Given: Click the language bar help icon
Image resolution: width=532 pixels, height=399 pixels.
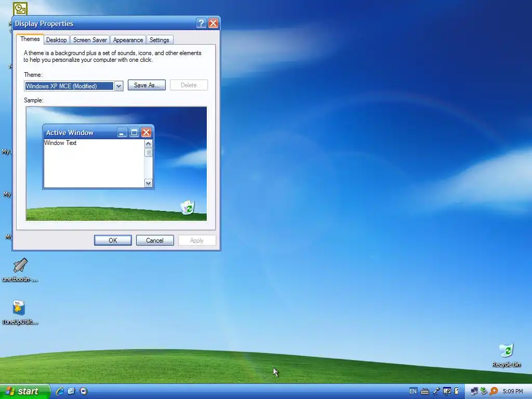Looking at the screenshot, I should [457, 391].
